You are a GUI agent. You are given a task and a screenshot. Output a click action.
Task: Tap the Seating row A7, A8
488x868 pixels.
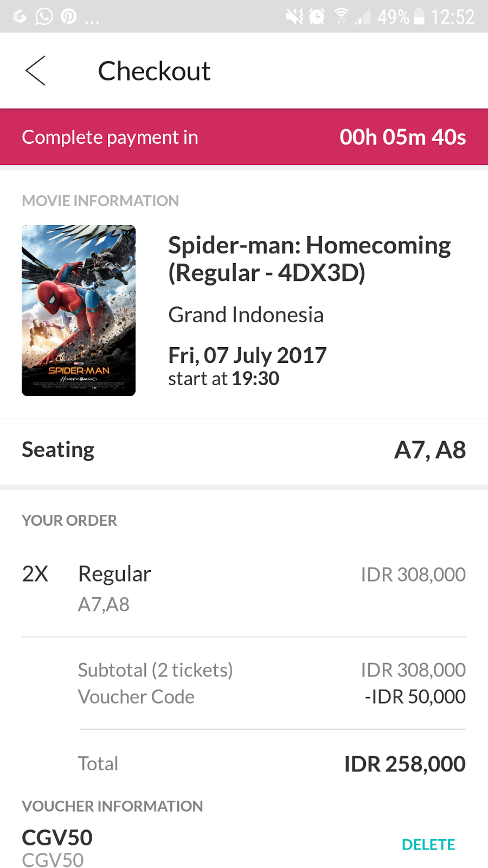click(244, 450)
